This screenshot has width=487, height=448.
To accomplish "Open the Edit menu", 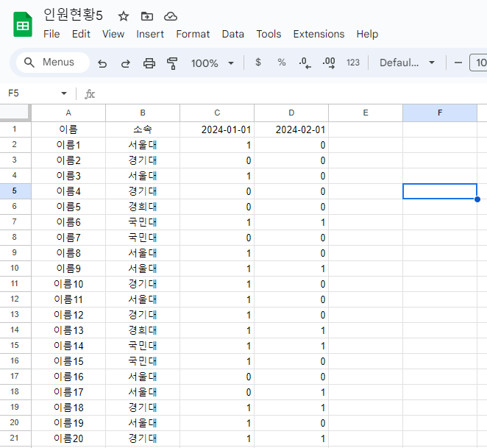I will (81, 34).
